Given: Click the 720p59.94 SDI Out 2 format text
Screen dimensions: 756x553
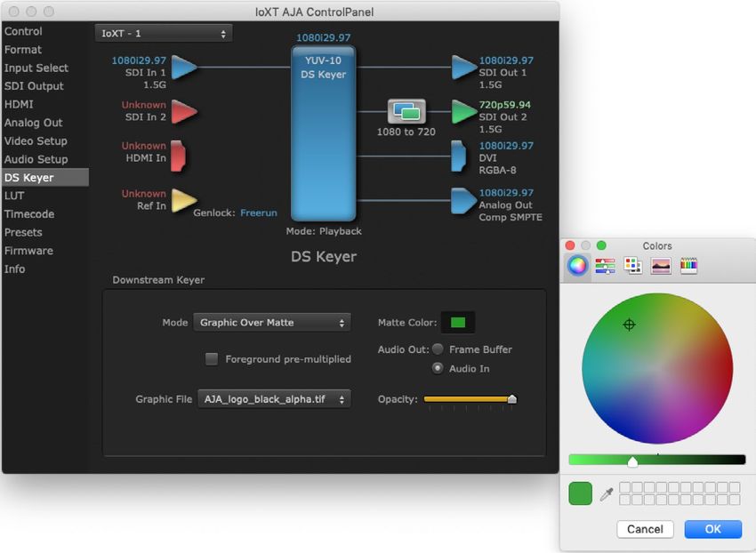Looking at the screenshot, I should [x=505, y=105].
